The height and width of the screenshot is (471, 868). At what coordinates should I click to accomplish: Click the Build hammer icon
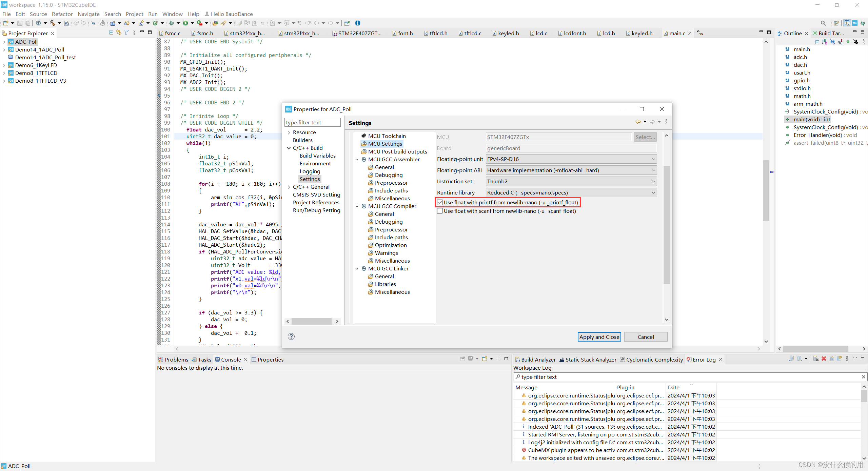(x=52, y=23)
